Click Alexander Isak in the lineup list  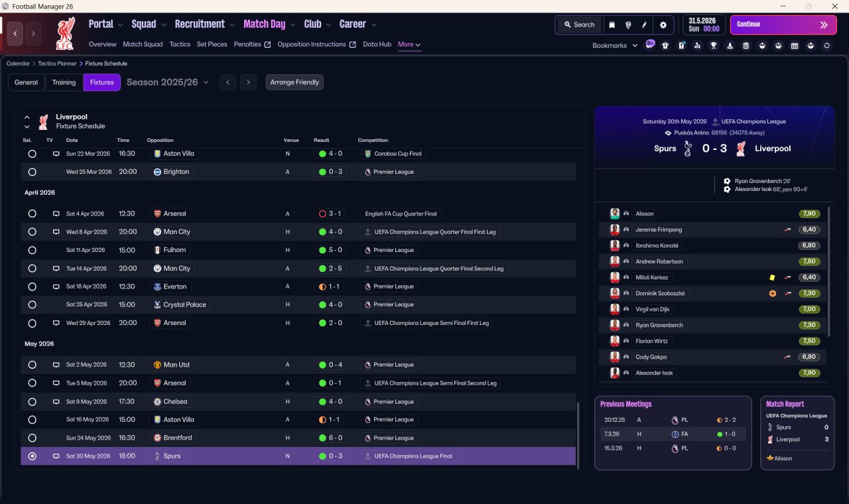653,373
